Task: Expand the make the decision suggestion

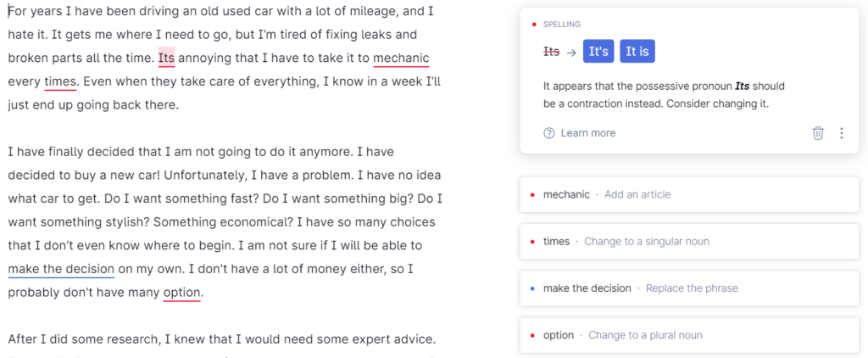Action: (689, 288)
